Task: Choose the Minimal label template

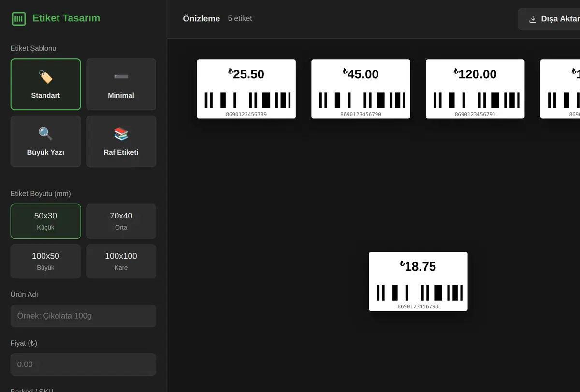Action: (x=121, y=85)
